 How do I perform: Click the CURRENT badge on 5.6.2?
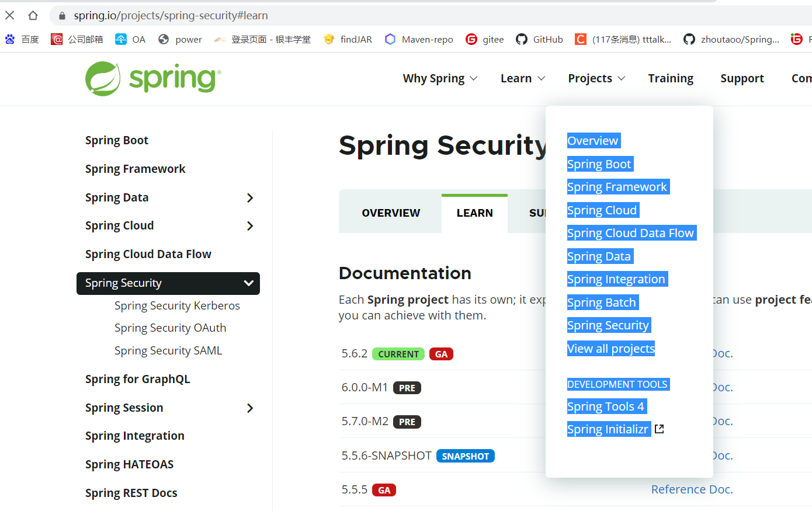(x=398, y=354)
